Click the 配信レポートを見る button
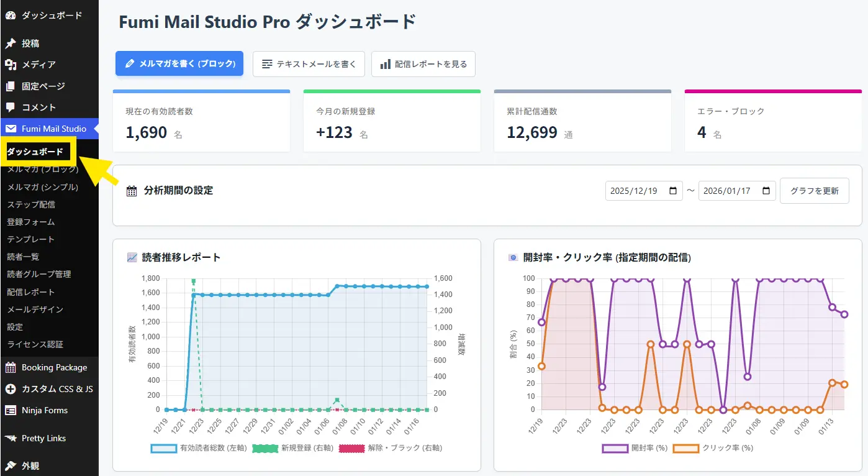Image resolution: width=868 pixels, height=476 pixels. point(423,64)
